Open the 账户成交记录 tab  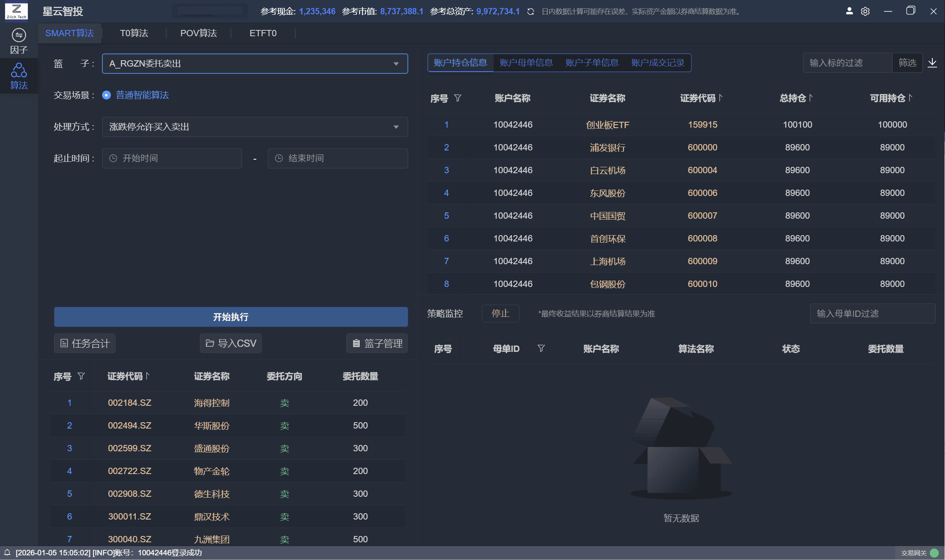click(657, 62)
